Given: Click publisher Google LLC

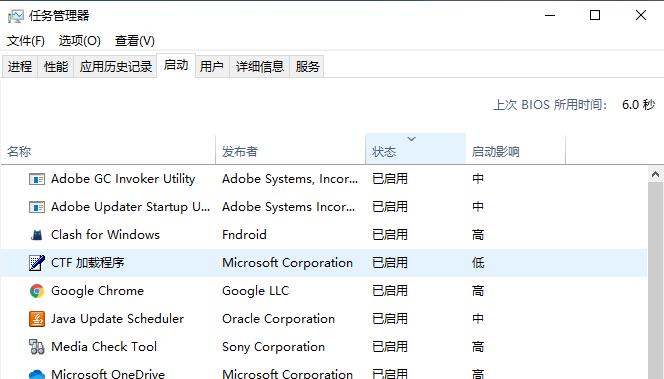Looking at the screenshot, I should coord(255,291).
